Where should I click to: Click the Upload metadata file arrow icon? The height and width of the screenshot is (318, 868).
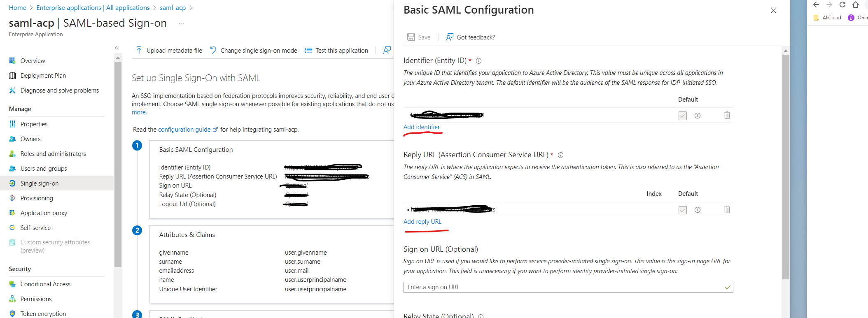point(139,50)
